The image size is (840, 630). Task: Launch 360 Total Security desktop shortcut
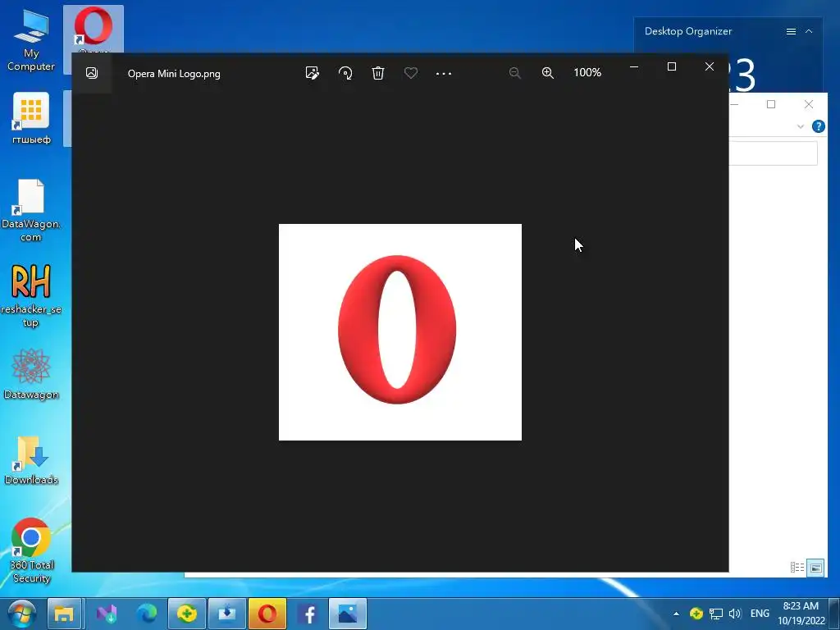tap(31, 550)
